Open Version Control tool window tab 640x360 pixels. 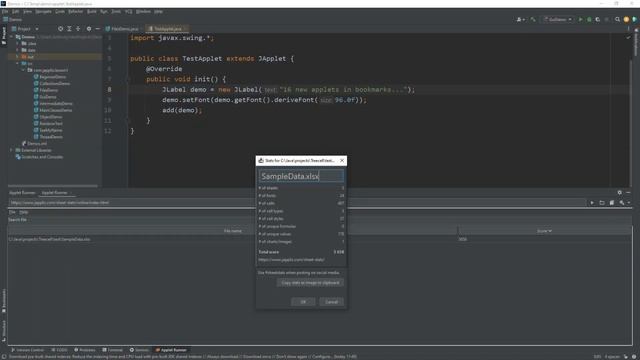[27, 350]
